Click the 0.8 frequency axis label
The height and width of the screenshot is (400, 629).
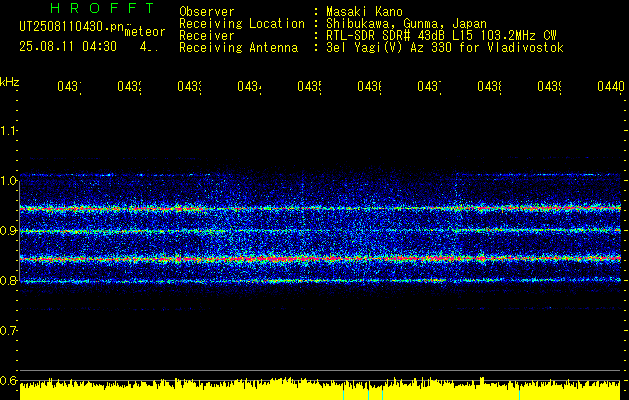[8, 280]
